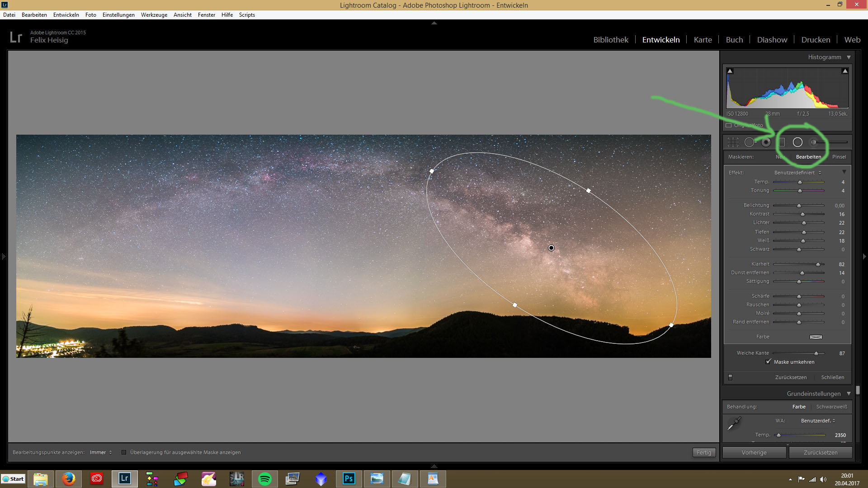Hide the right panel with edge arrow

(864, 256)
